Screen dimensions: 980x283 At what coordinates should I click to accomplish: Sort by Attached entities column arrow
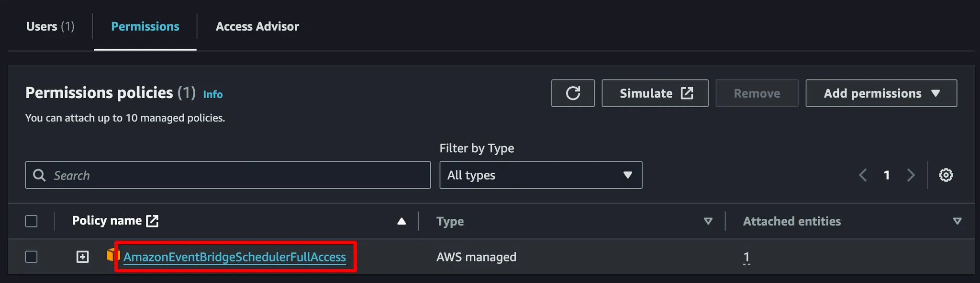[957, 221]
